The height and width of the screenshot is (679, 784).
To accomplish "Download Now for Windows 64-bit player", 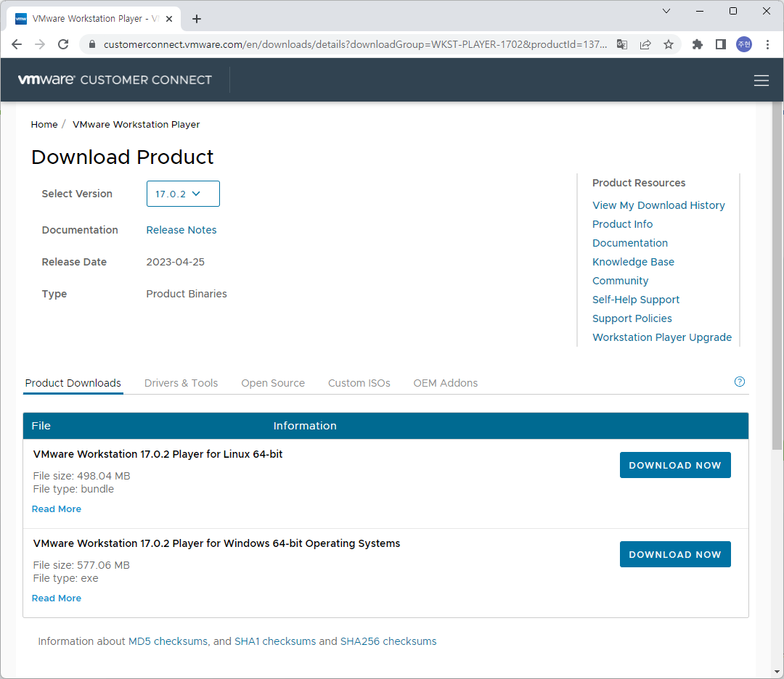I will point(675,555).
